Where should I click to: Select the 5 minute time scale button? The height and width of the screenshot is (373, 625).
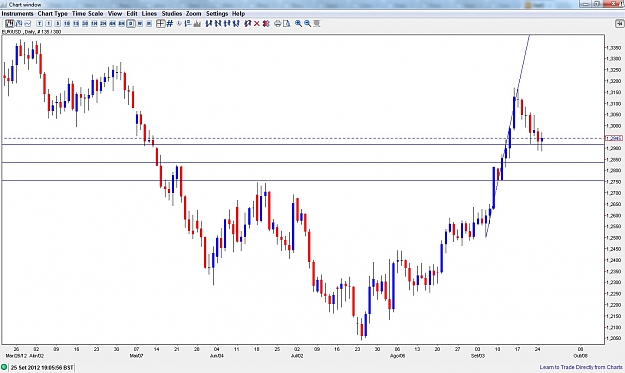pos(58,24)
